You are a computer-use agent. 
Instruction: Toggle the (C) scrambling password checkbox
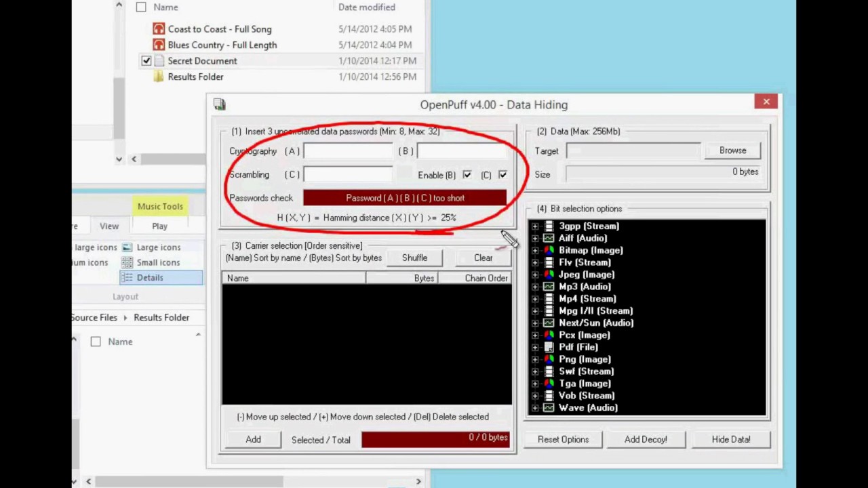[502, 175]
